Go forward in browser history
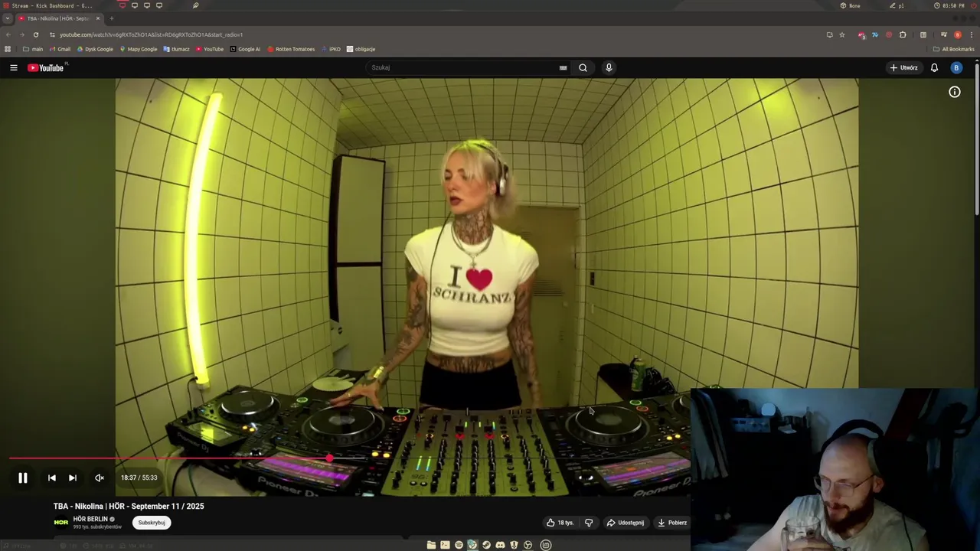Screen dimensions: 980x551 tap(22, 34)
